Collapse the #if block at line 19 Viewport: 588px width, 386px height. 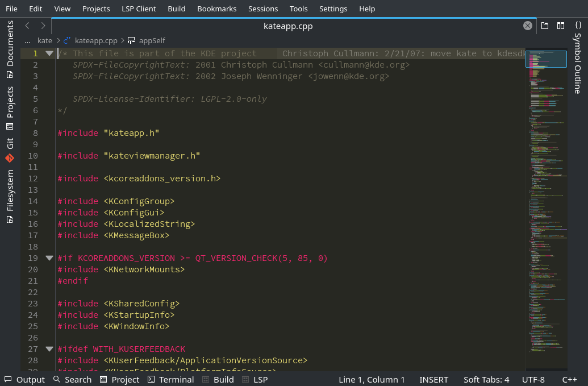coord(49,258)
